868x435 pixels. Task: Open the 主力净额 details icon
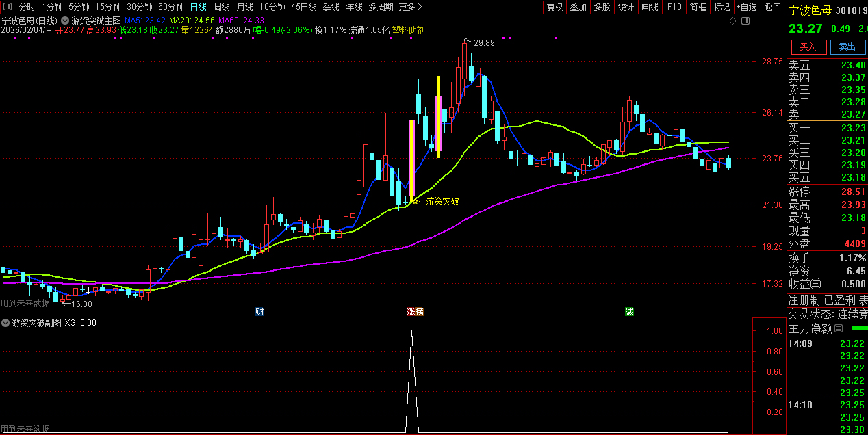pyautogui.click(x=838, y=328)
